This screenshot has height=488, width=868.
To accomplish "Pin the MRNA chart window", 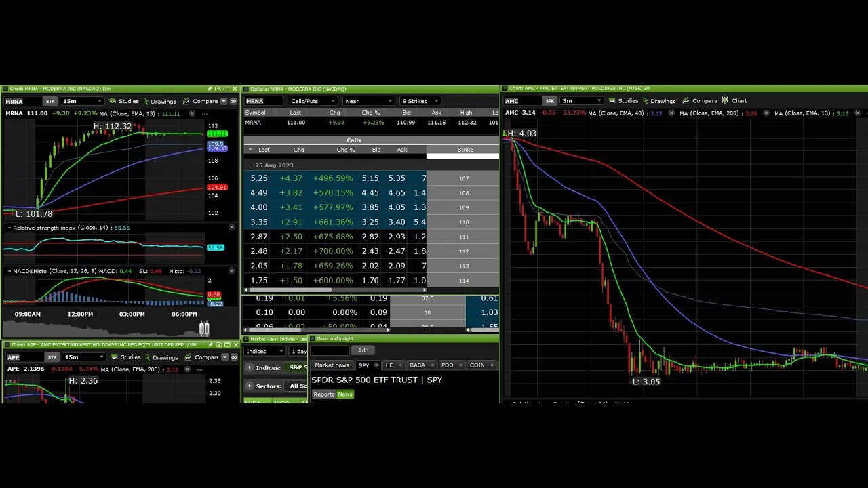I will pyautogui.click(x=210, y=89).
